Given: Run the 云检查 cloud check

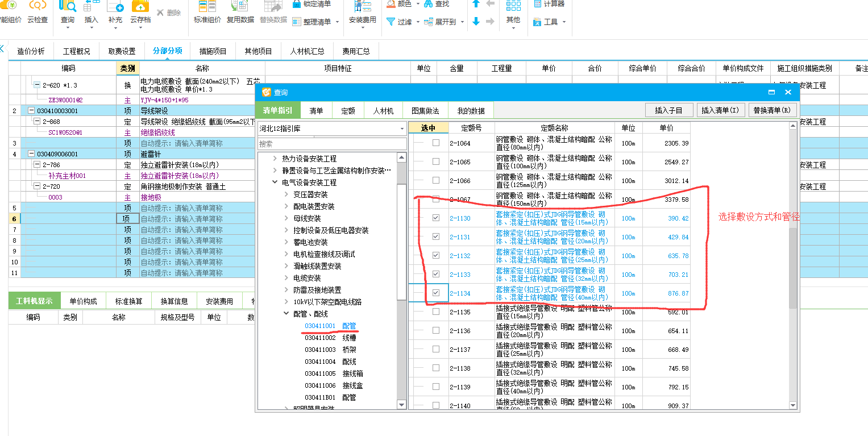Looking at the screenshot, I should click(38, 13).
